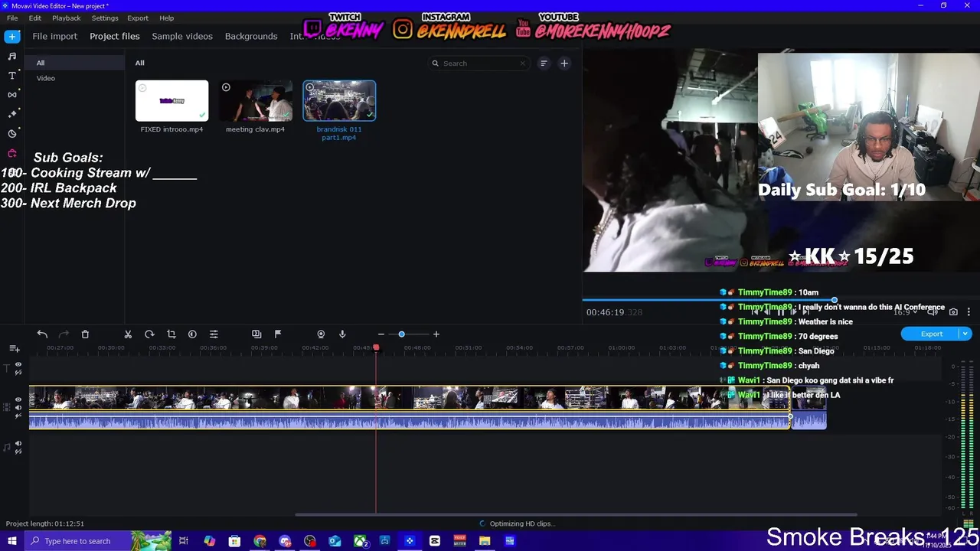Open the Audio music note sidebar tab
Image resolution: width=980 pixels, height=551 pixels.
click(12, 56)
